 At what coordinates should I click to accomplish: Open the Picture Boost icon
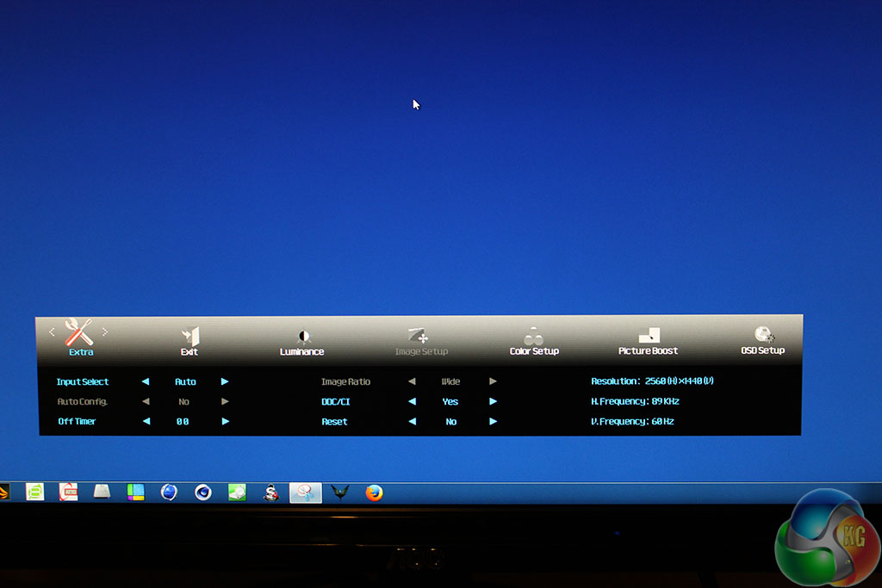(x=649, y=336)
